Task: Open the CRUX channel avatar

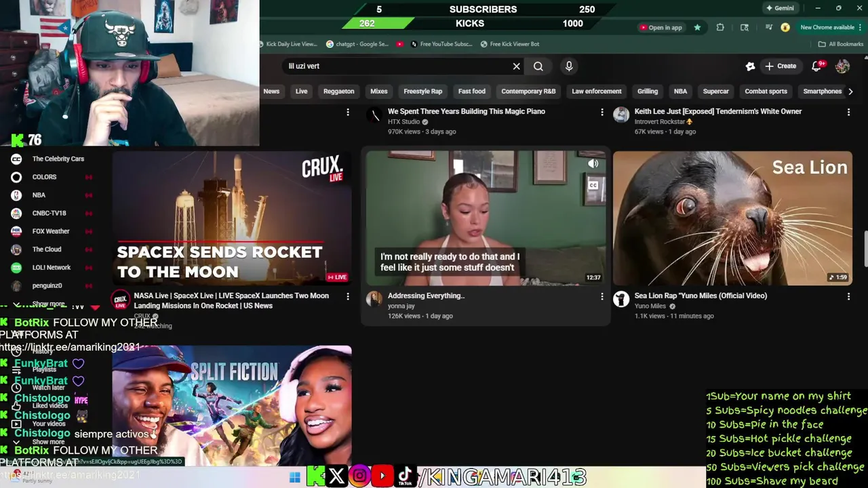Action: tap(121, 300)
